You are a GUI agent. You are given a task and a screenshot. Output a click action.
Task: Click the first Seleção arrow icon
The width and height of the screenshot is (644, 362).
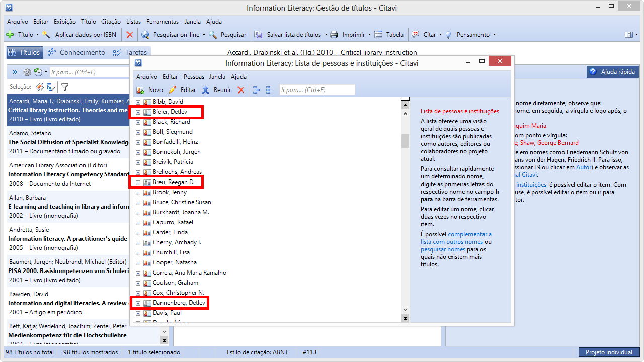(39, 87)
